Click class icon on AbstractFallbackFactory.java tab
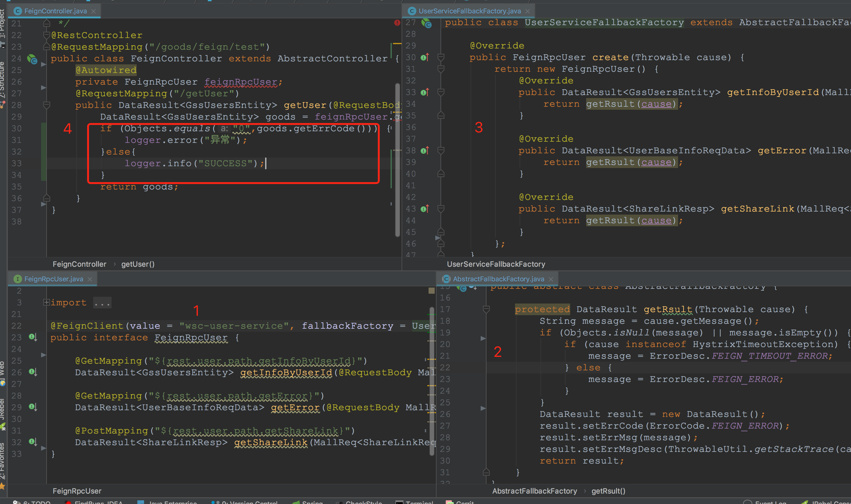This screenshot has height=504, width=851. pos(446,279)
